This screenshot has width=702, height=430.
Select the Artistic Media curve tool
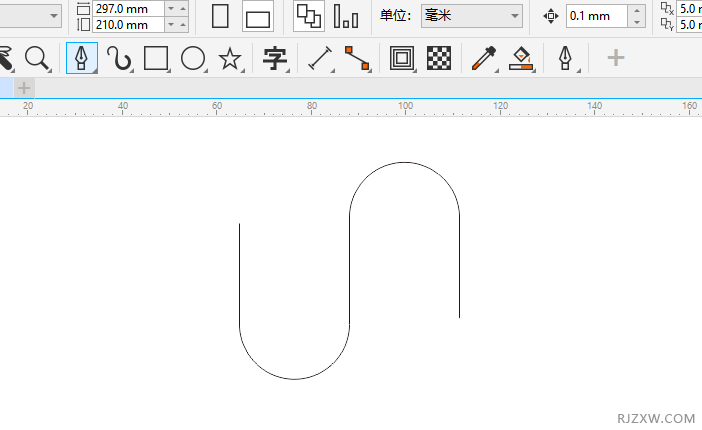pyautogui.click(x=120, y=59)
